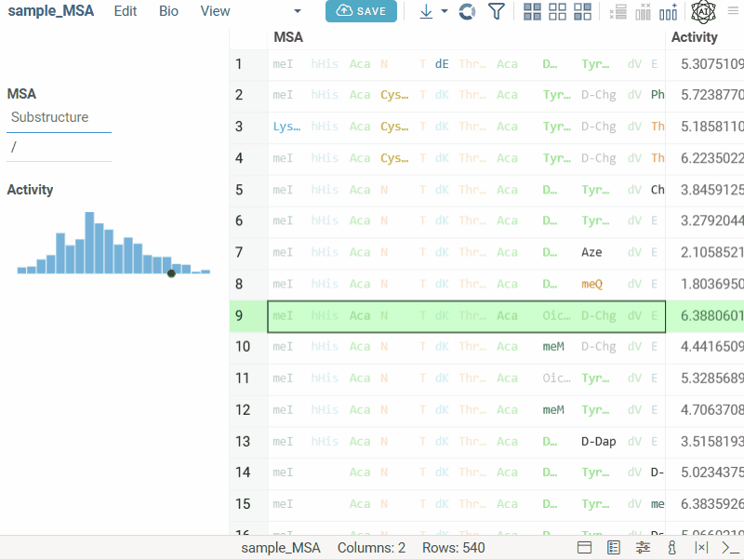This screenshot has height=560, width=744.
Task: Click the remove rows icon
Action: (618, 11)
